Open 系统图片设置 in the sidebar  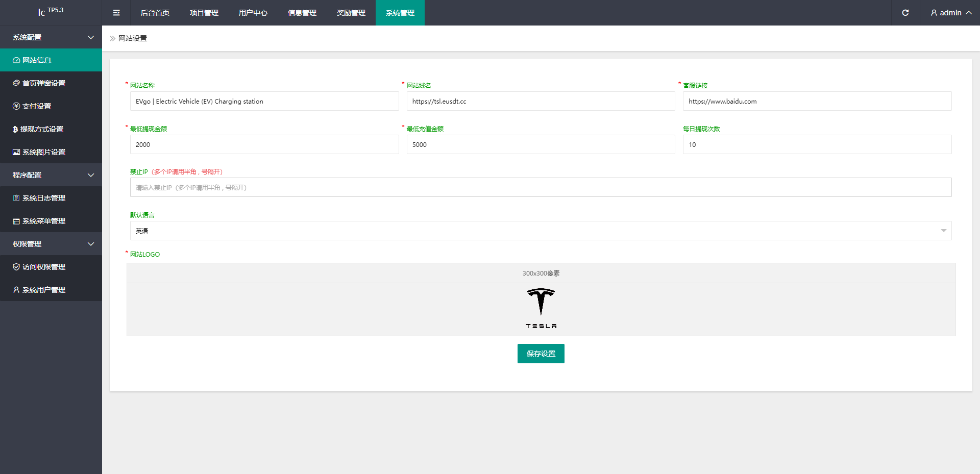click(x=51, y=152)
